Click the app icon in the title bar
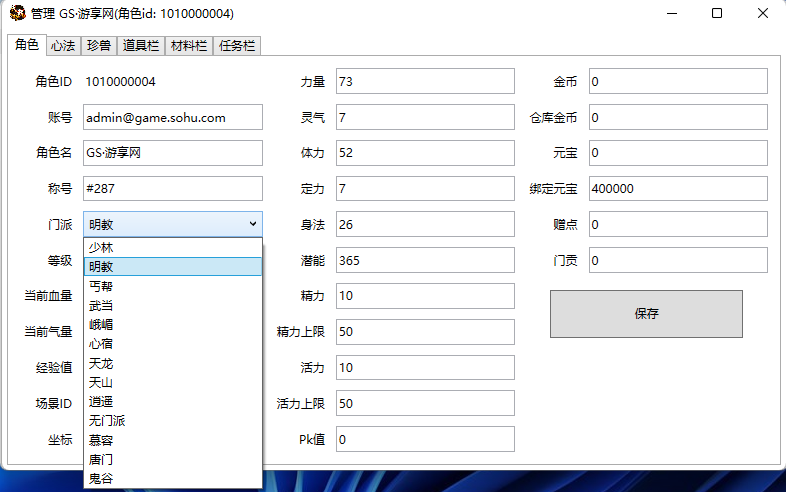 point(17,14)
